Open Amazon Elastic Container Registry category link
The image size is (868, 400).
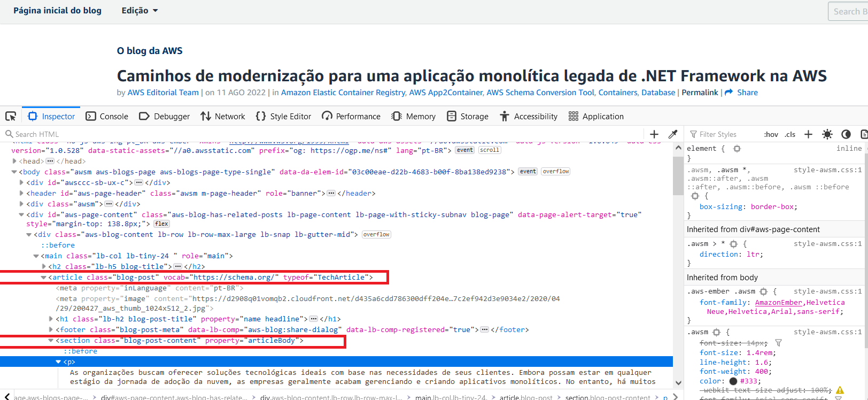point(343,93)
